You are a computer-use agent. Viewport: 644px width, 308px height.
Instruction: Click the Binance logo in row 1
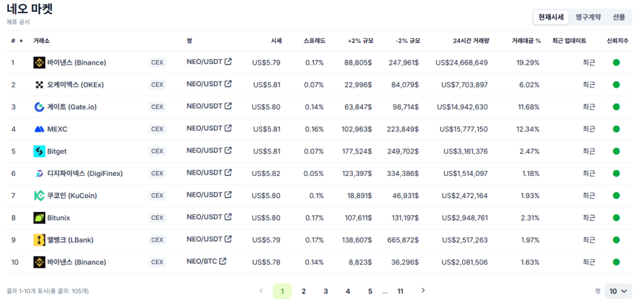pyautogui.click(x=39, y=62)
